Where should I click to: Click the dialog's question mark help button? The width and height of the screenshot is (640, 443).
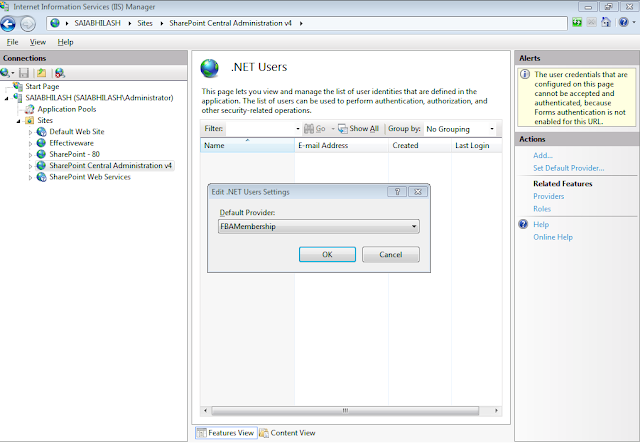pos(397,192)
